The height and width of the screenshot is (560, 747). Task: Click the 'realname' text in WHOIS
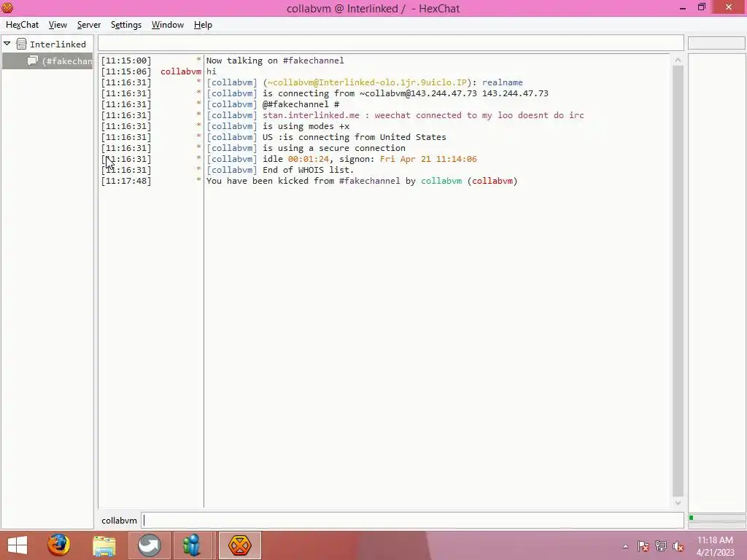(502, 82)
